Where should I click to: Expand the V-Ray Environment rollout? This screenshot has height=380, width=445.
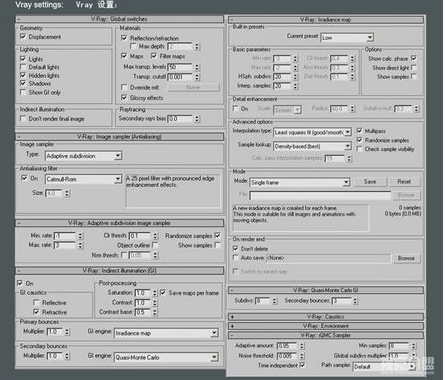coord(326,326)
